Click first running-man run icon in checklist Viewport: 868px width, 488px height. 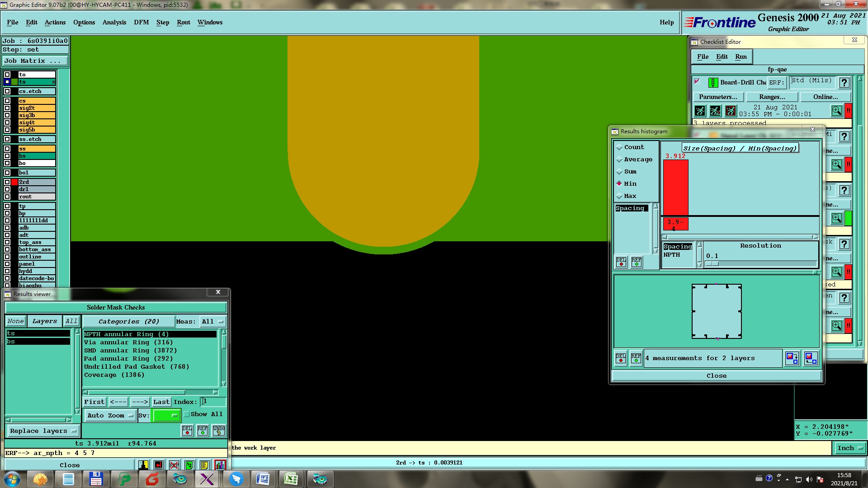(700, 111)
